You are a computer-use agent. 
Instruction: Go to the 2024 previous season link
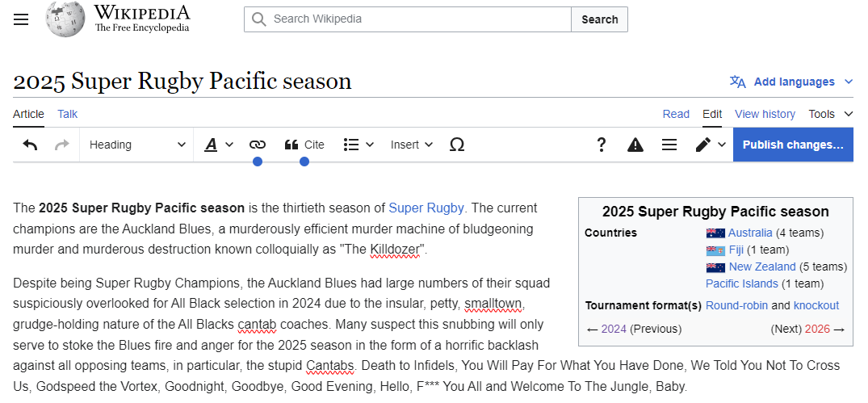coord(614,329)
